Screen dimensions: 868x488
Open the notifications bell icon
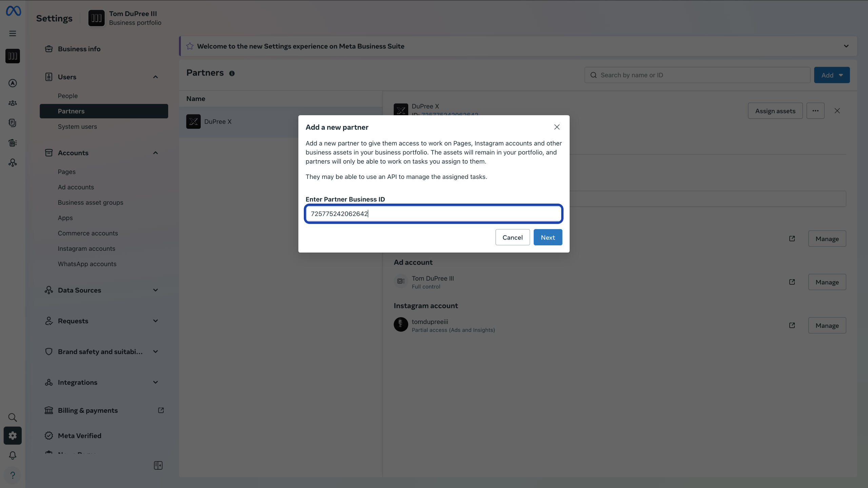(x=13, y=455)
